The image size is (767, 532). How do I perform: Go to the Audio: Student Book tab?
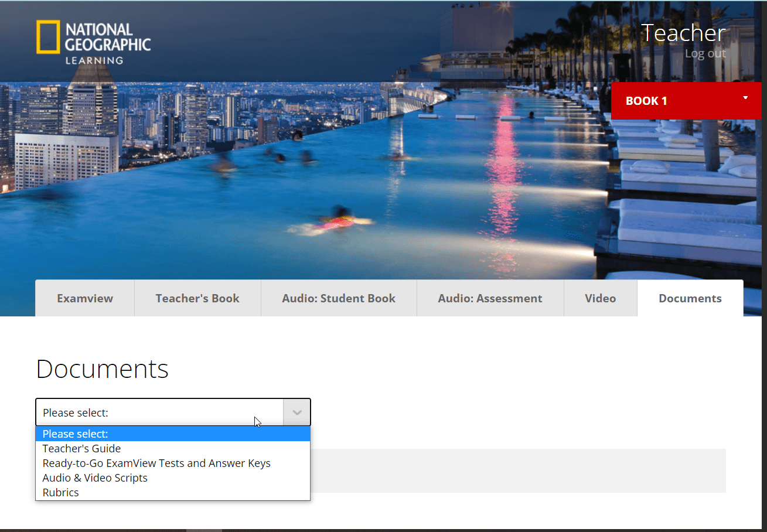pos(339,298)
